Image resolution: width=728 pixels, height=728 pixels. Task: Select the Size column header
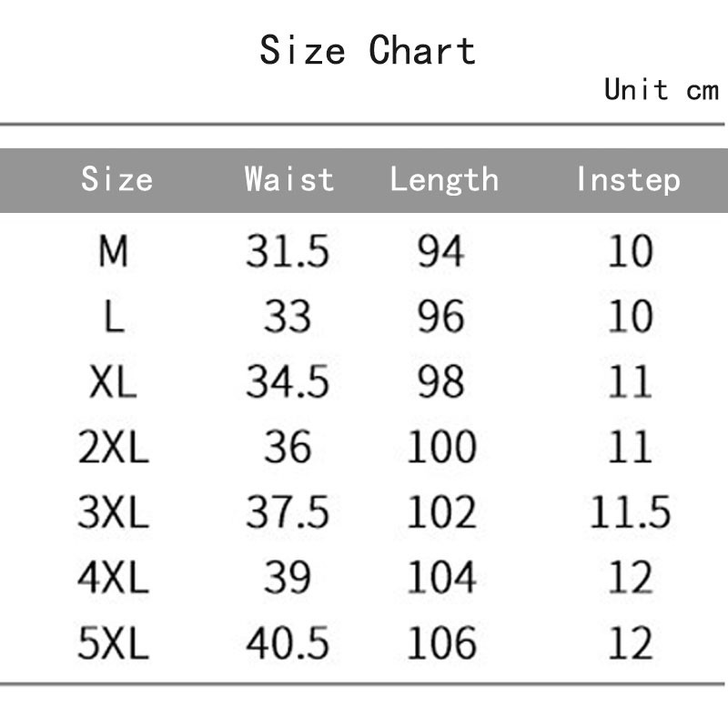116,179
